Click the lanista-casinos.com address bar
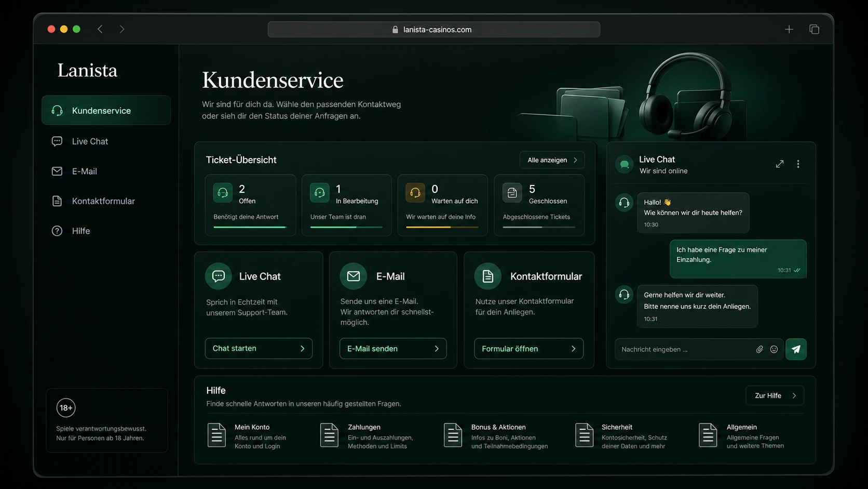The image size is (868, 489). 433,30
